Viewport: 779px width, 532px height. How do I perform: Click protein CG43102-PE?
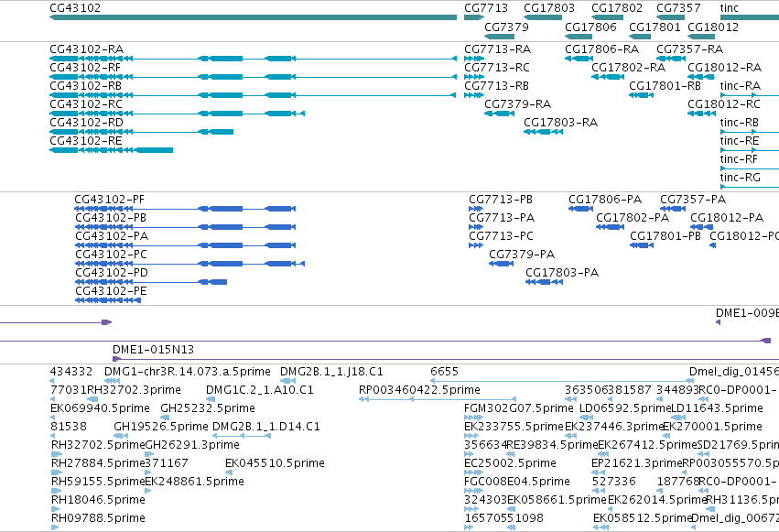pyautogui.click(x=108, y=301)
